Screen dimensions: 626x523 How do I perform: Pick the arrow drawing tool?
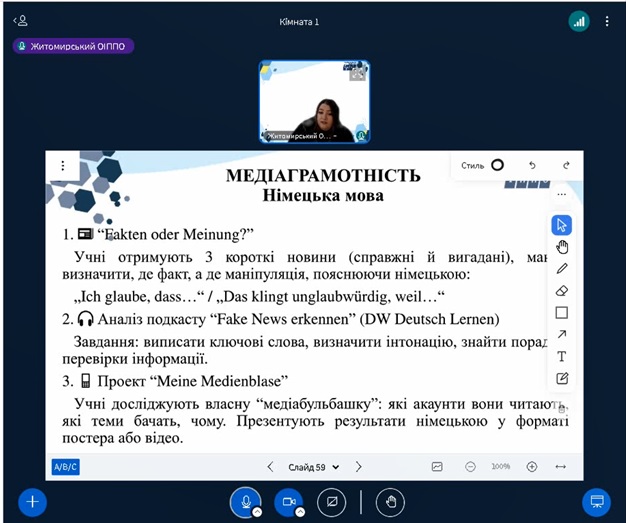(x=561, y=335)
